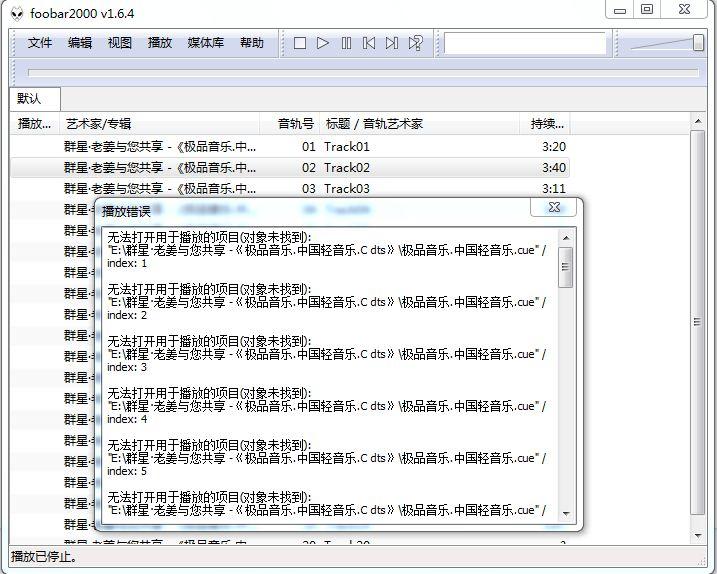
Task: Close the foobar2000 main window
Action: [684, 10]
